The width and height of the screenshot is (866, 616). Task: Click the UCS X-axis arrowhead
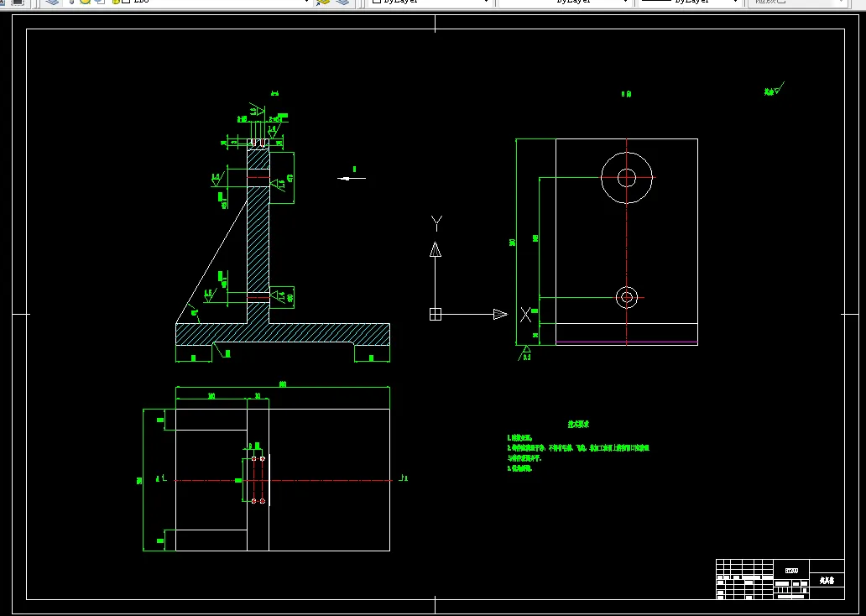point(500,315)
